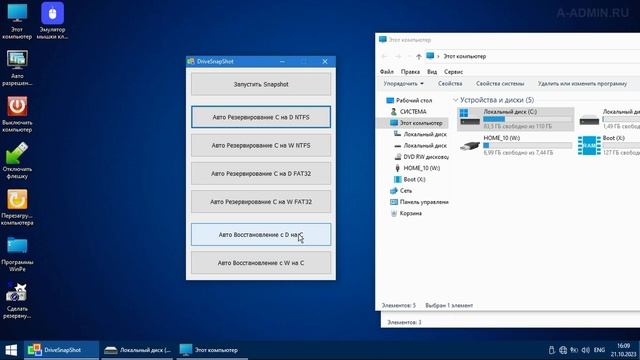Image resolution: width=640 pixels, height=360 pixels.
Task: Select Корзина in the navigation tree
Action: [x=411, y=213]
